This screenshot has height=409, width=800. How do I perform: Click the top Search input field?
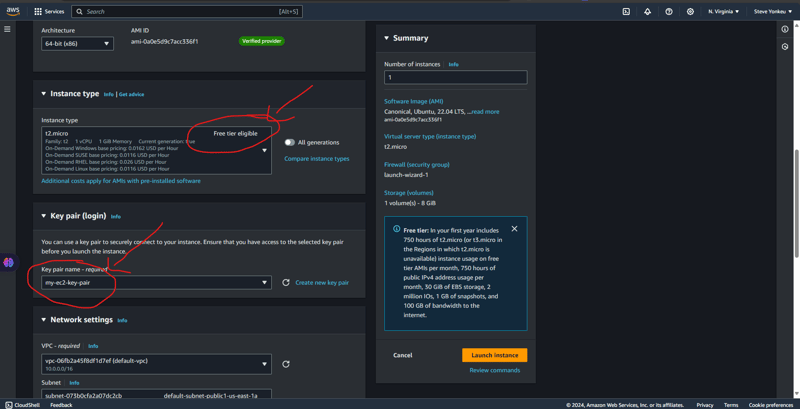pyautogui.click(x=187, y=11)
